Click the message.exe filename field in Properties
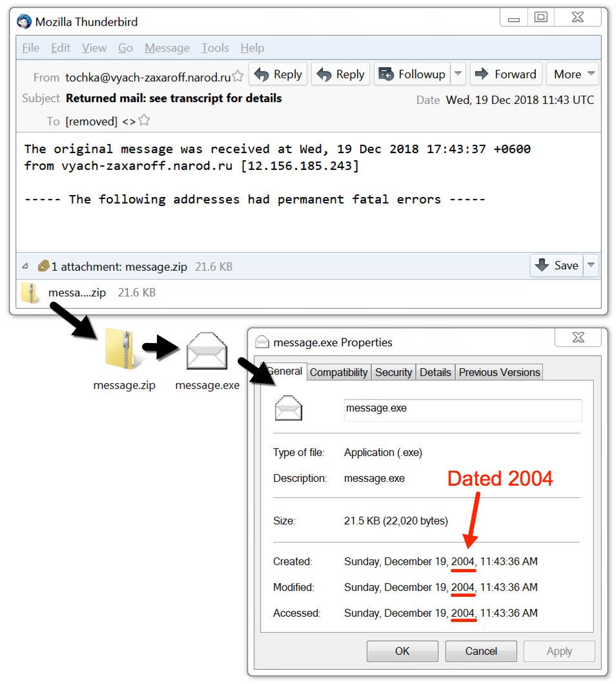 pos(462,410)
